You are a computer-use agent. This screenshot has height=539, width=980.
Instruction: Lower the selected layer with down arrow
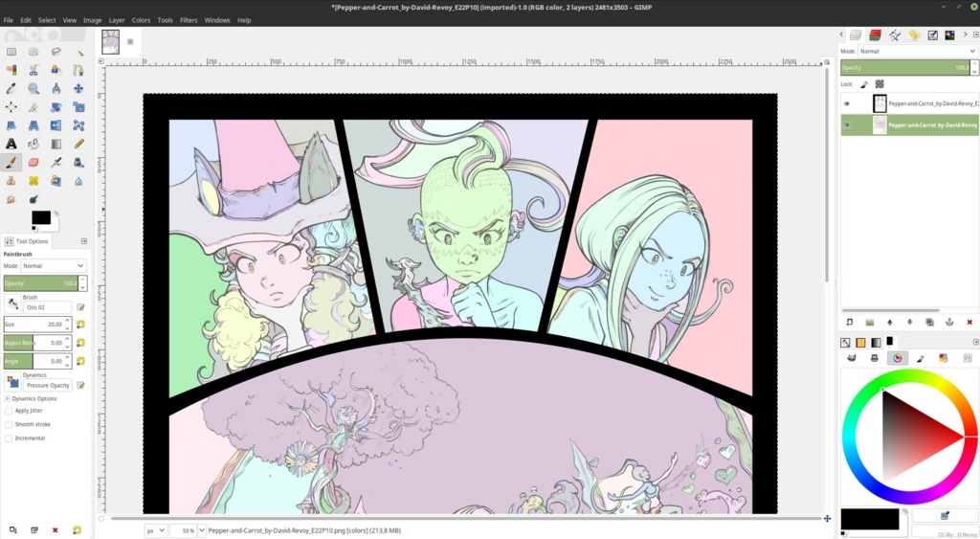[x=909, y=322]
